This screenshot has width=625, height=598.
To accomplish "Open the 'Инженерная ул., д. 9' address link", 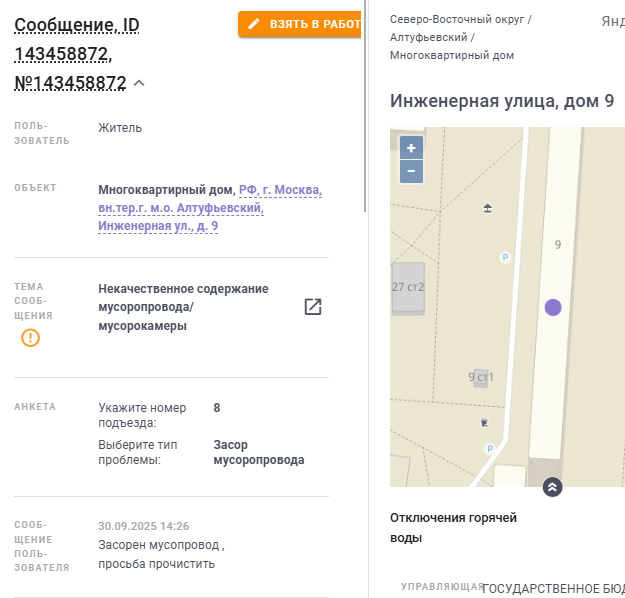I will pyautogui.click(x=158, y=226).
